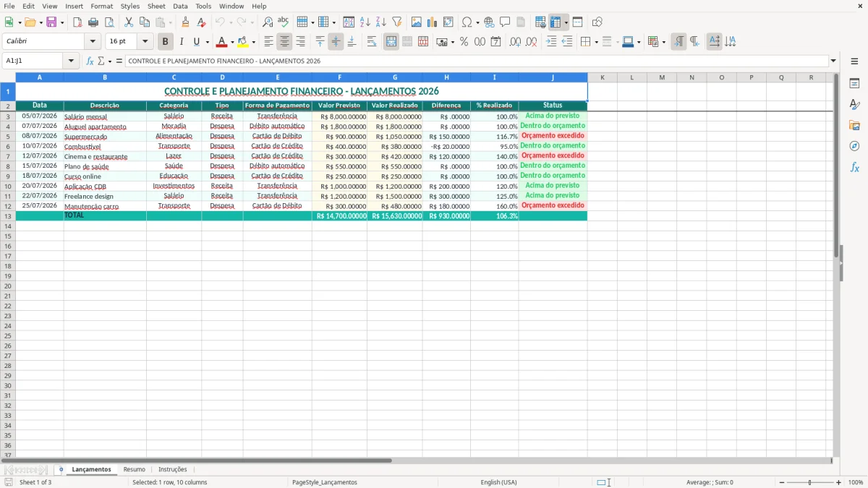This screenshot has width=868, height=488.
Task: Apply font color red swatch button
Action: pyautogui.click(x=222, y=42)
